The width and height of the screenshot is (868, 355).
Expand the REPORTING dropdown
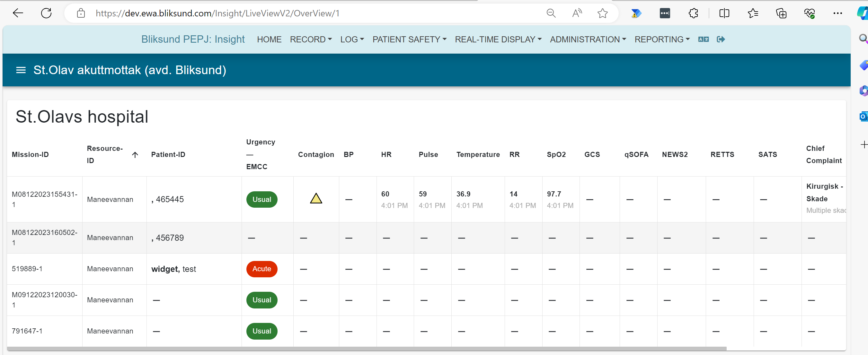(x=662, y=39)
